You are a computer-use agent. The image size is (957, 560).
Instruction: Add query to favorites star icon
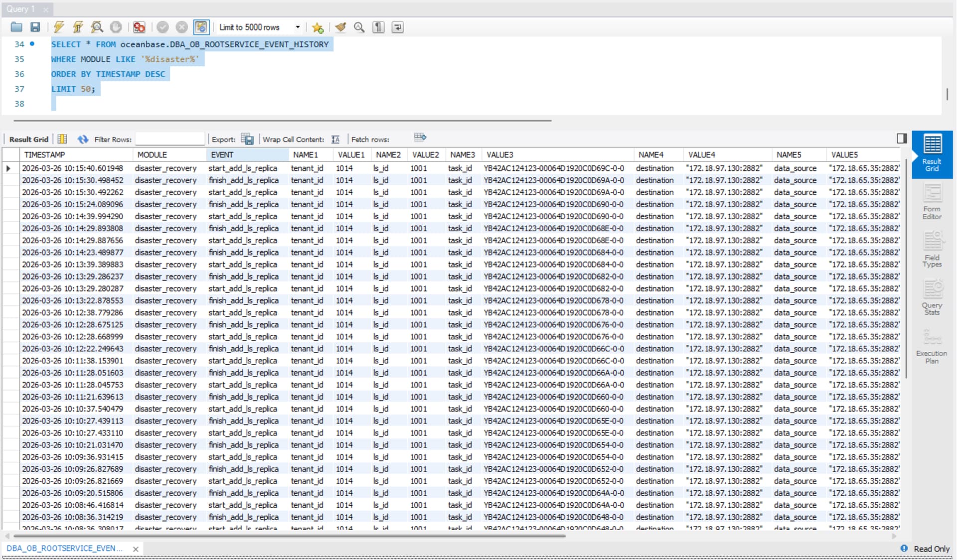point(318,27)
